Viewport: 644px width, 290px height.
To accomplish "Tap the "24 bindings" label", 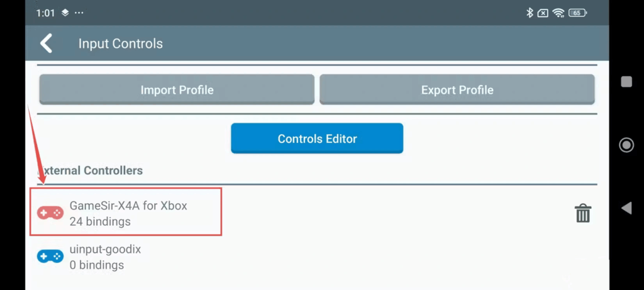I will (100, 221).
